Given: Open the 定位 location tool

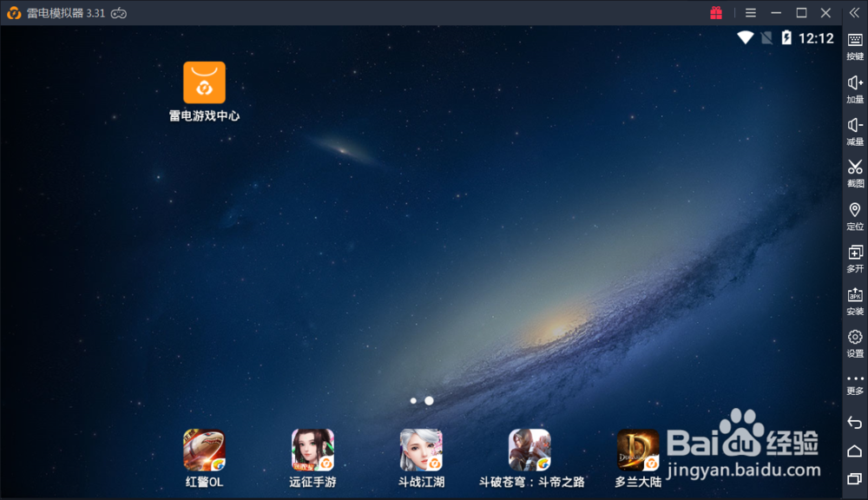Looking at the screenshot, I should point(855,216).
